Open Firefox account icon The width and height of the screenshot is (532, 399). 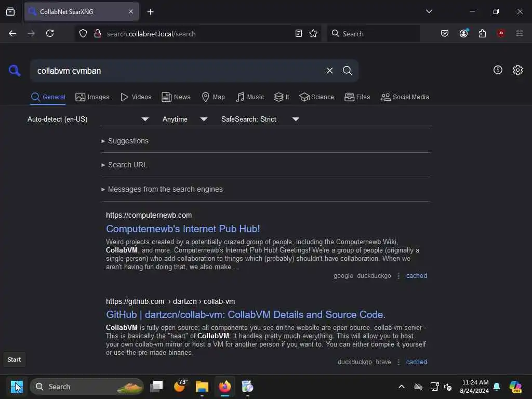click(x=464, y=34)
